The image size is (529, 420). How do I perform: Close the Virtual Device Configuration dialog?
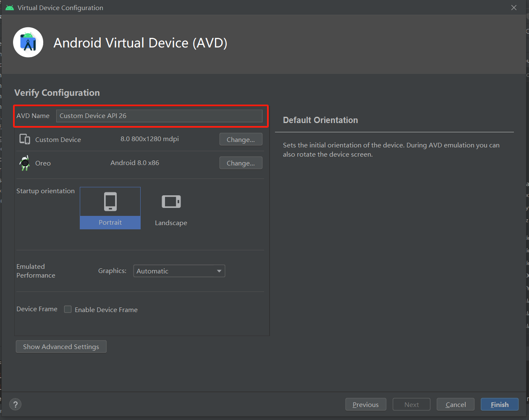tap(514, 8)
